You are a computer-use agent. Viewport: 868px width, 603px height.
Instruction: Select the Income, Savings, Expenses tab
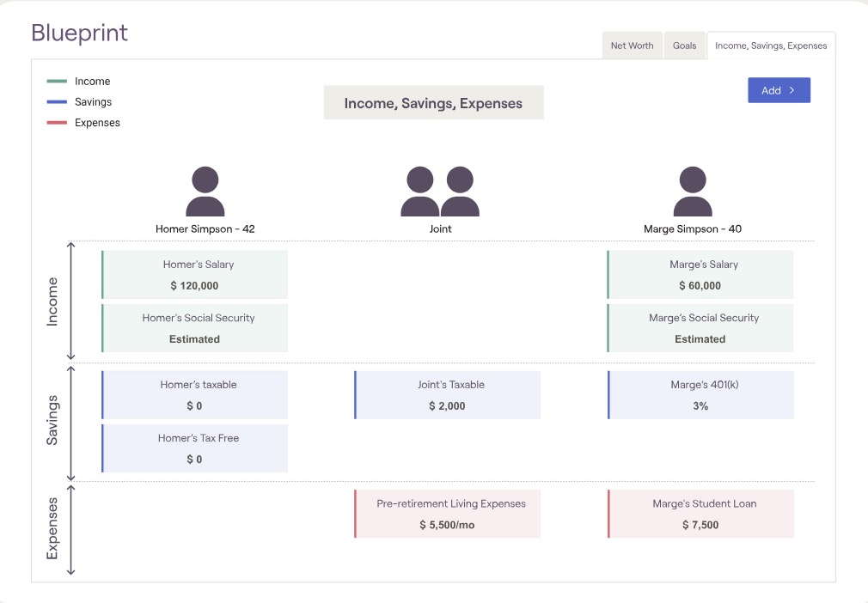tap(771, 46)
